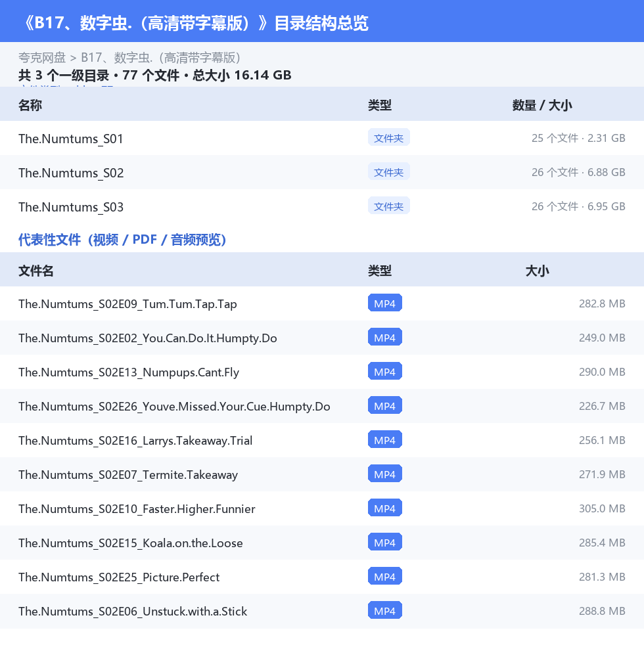Click the 类型 header above 文件夹 badges
This screenshot has height=649, width=644.
[380, 105]
